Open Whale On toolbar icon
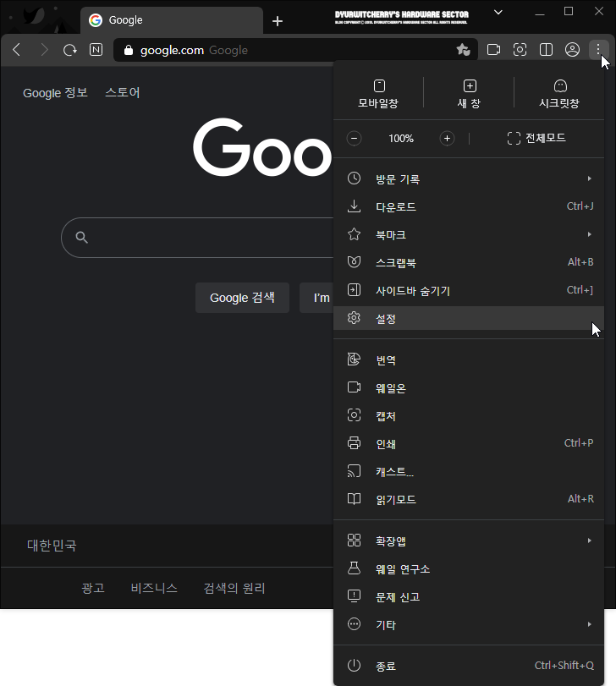 (x=493, y=50)
